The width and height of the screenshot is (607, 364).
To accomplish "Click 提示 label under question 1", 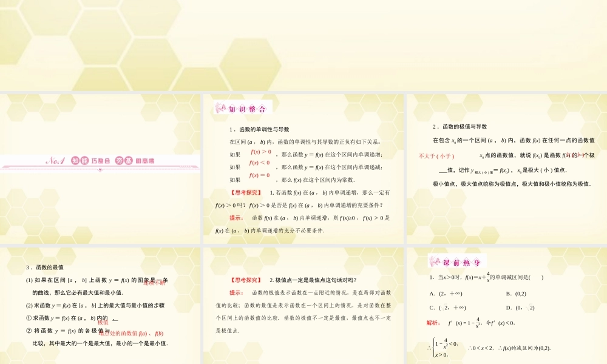I will (236, 218).
